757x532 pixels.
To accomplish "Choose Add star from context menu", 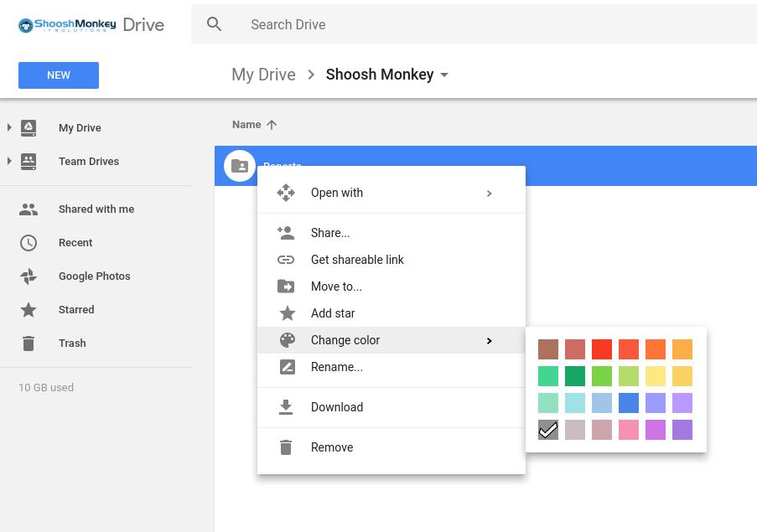I will 333,313.
